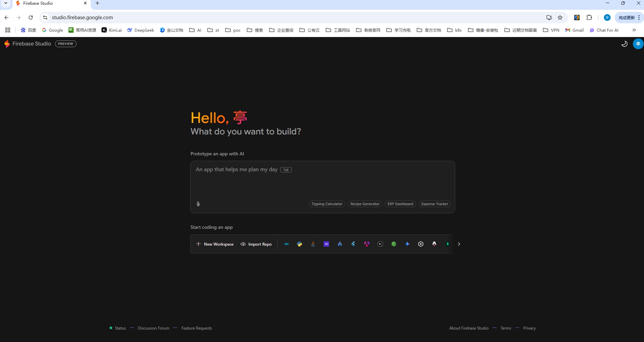
Task: Click the Firebase Studio logo
Action: 28,44
